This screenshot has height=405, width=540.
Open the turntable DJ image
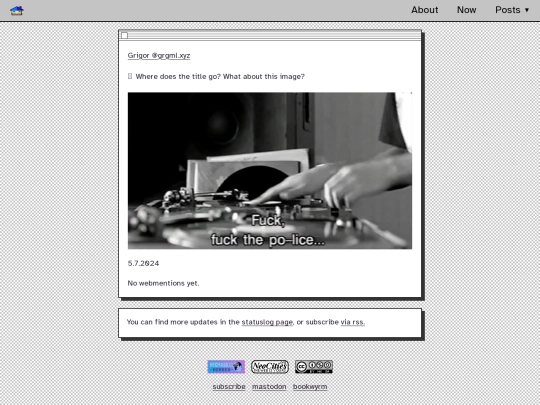point(270,170)
